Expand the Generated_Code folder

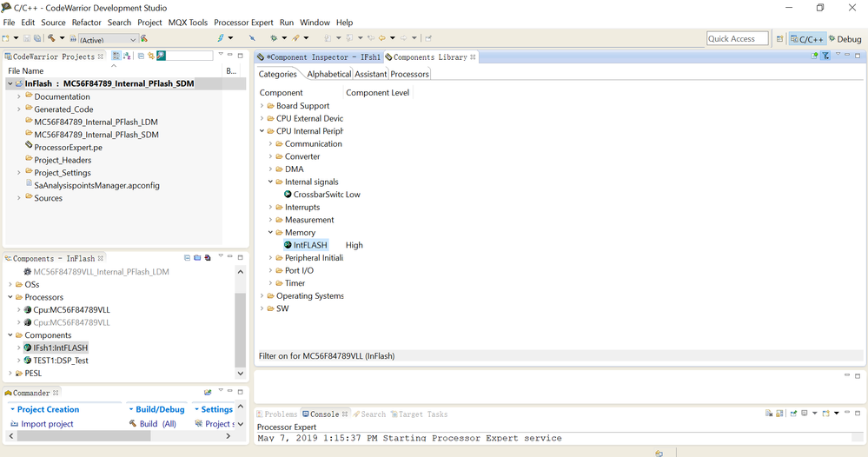pos(19,109)
